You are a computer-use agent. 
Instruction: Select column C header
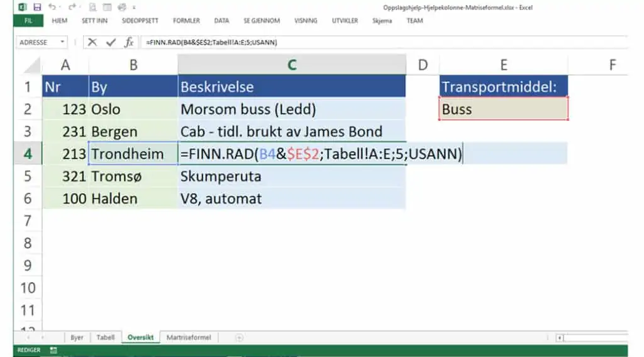click(x=292, y=65)
